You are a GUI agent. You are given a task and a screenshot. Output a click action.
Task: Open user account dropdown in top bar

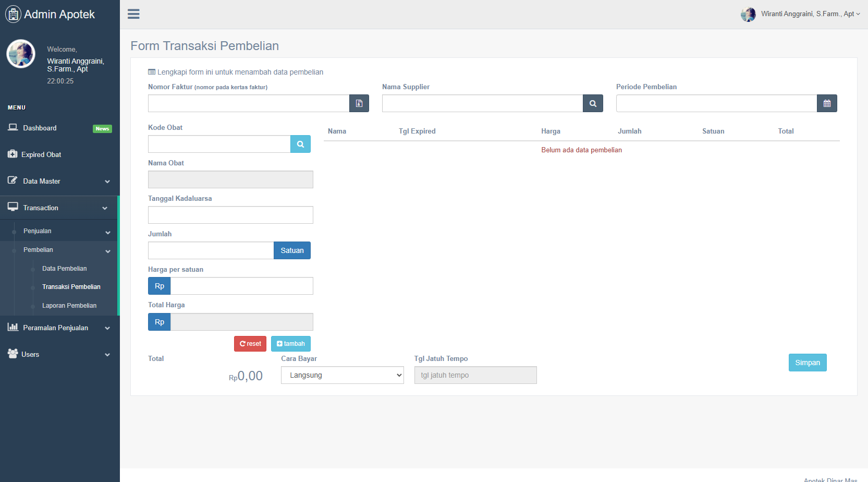pyautogui.click(x=801, y=14)
